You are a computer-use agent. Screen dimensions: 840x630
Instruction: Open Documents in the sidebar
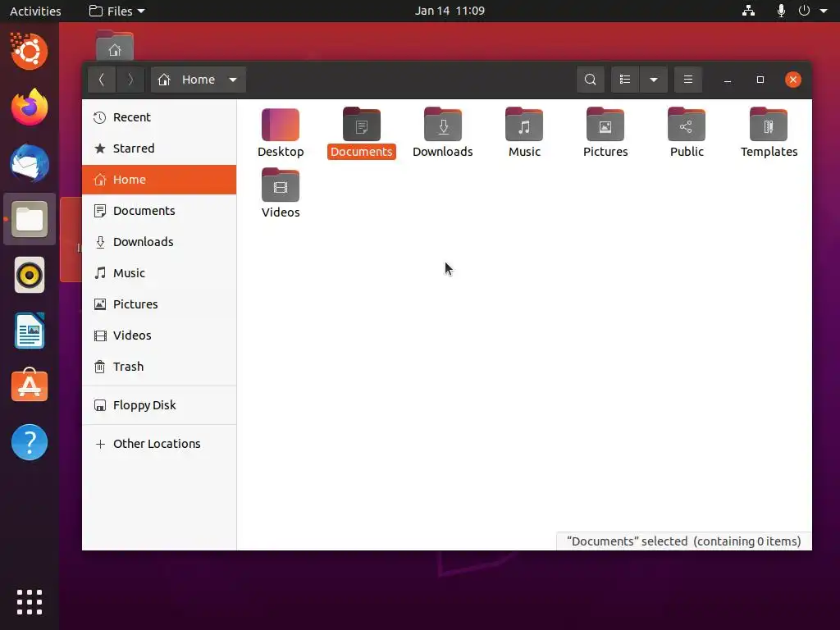pos(159,211)
